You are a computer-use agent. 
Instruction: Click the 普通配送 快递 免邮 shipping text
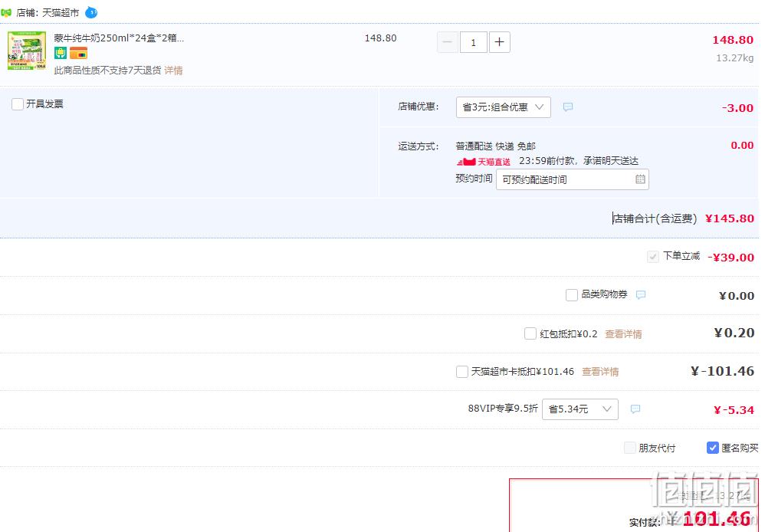pyautogui.click(x=496, y=146)
